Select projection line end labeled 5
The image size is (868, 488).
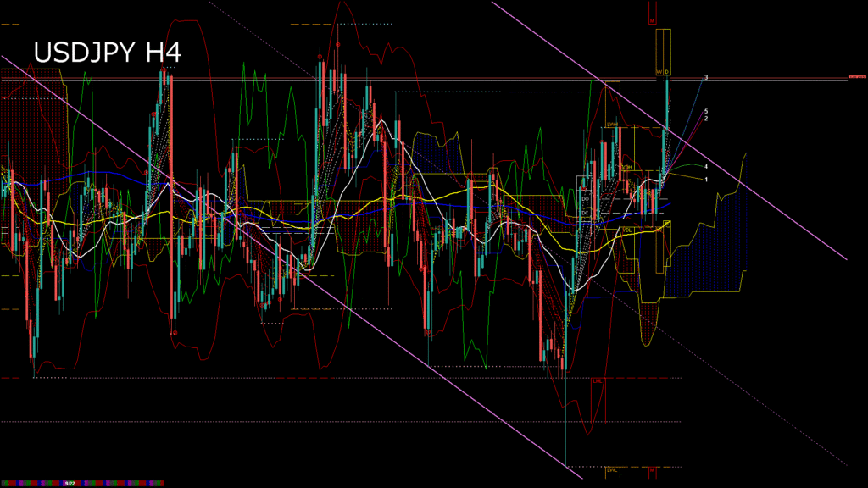pos(705,112)
